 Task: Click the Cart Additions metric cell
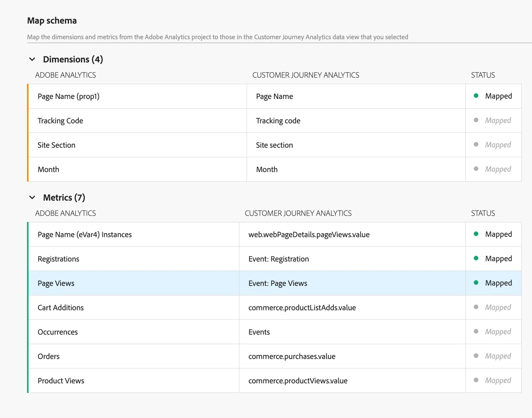click(x=134, y=308)
